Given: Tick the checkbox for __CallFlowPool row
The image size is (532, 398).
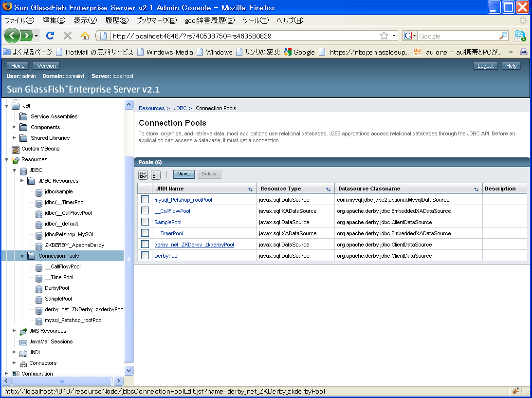Looking at the screenshot, I should tap(145, 210).
